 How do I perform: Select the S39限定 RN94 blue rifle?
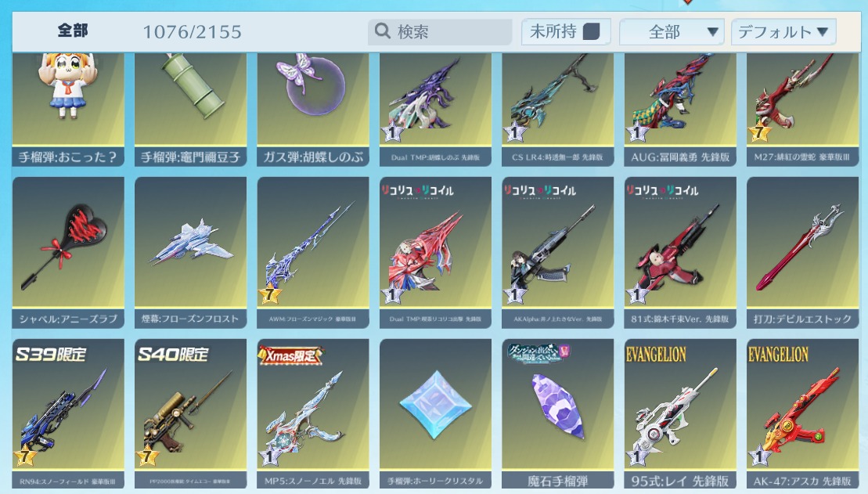pos(68,413)
